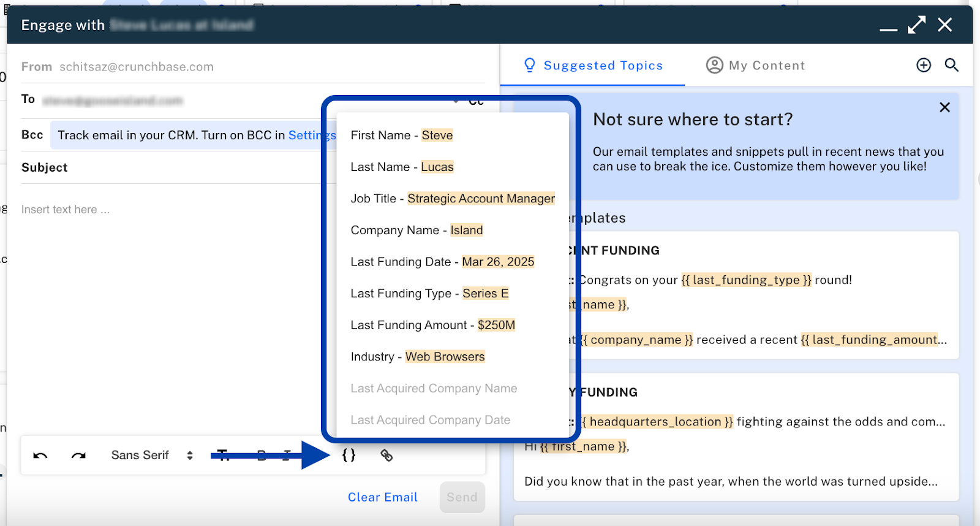The image size is (980, 526).
Task: Open the curly braces variables menu
Action: [x=349, y=455]
